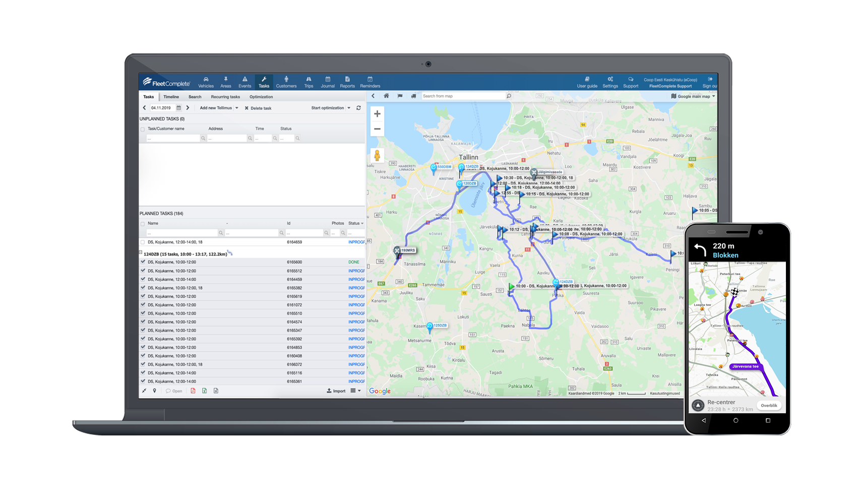The height and width of the screenshot is (504, 857).
Task: Switch to the Optimization tab
Action: (x=261, y=97)
